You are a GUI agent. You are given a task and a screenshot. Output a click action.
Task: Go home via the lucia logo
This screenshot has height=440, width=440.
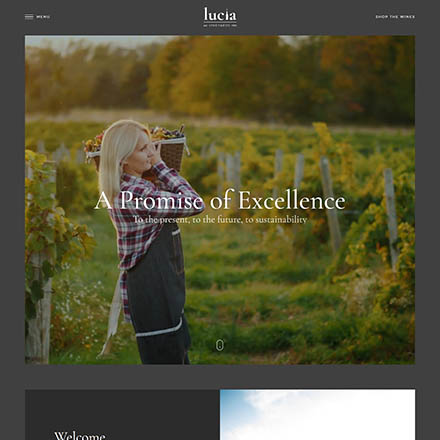click(220, 17)
